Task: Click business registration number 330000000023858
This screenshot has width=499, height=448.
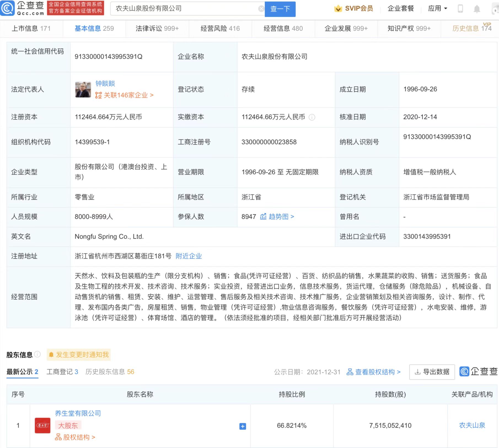Action: click(269, 142)
